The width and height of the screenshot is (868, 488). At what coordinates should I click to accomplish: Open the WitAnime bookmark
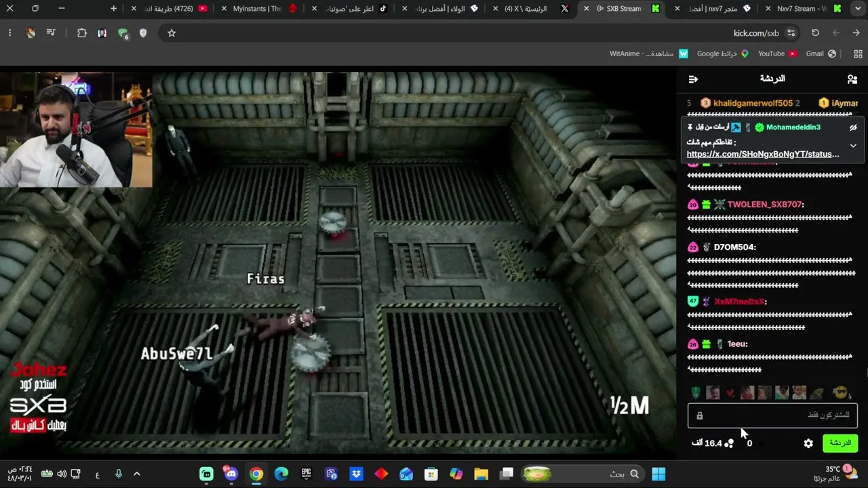pos(649,54)
